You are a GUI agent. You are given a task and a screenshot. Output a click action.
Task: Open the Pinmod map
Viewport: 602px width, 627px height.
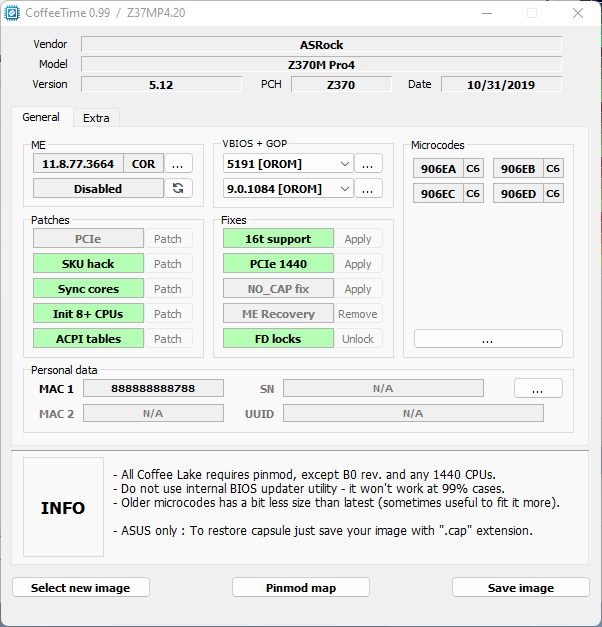[x=301, y=587]
